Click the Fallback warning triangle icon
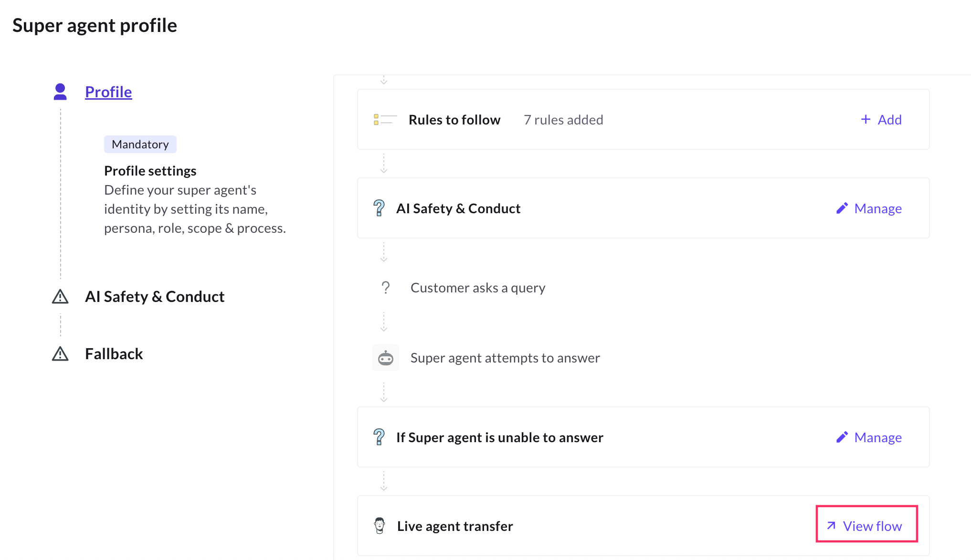The height and width of the screenshot is (560, 971). pyautogui.click(x=60, y=354)
